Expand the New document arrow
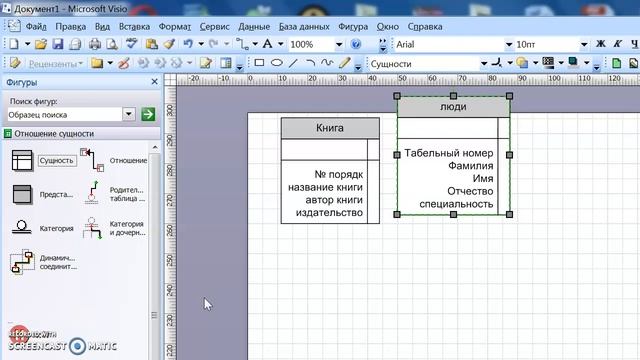 coord(27,44)
